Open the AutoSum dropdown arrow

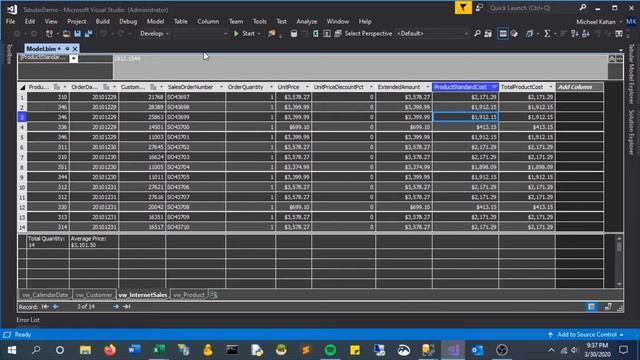coord(555,34)
